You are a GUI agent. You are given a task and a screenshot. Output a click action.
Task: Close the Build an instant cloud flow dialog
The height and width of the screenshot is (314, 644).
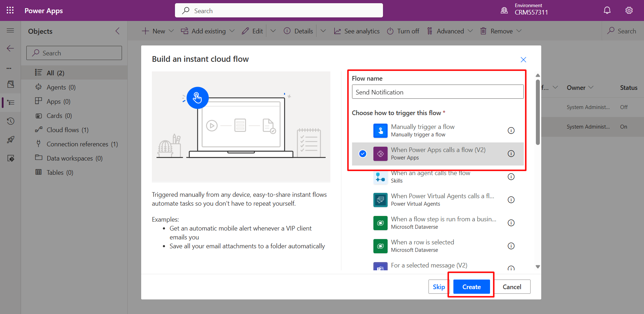coord(523,60)
